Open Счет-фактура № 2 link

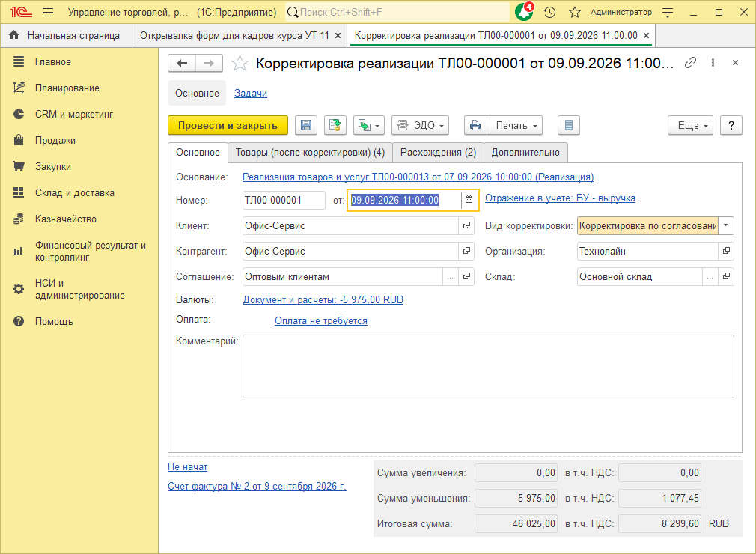(x=257, y=486)
